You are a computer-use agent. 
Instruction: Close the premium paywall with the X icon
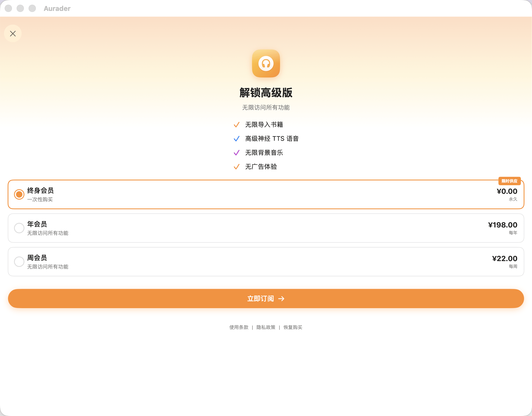[13, 34]
